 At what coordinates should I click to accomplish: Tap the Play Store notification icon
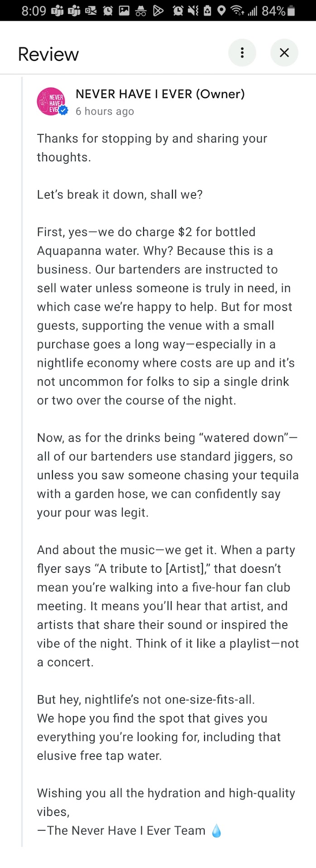[x=158, y=10]
